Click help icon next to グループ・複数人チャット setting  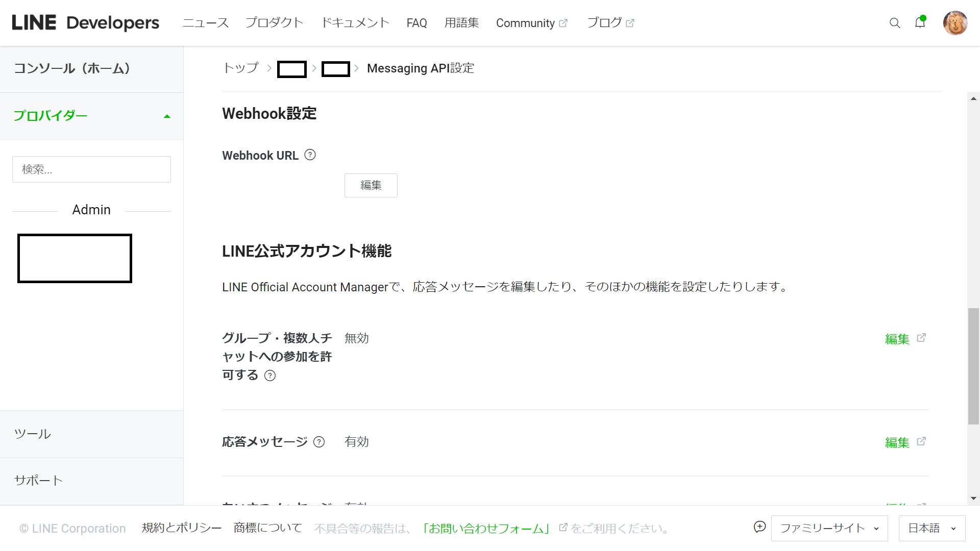[x=270, y=376]
